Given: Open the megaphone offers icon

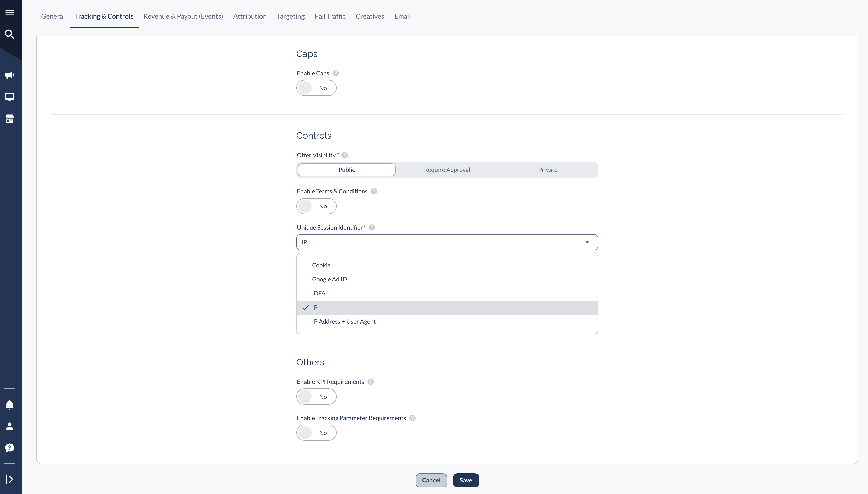Looking at the screenshot, I should pyautogui.click(x=10, y=75).
